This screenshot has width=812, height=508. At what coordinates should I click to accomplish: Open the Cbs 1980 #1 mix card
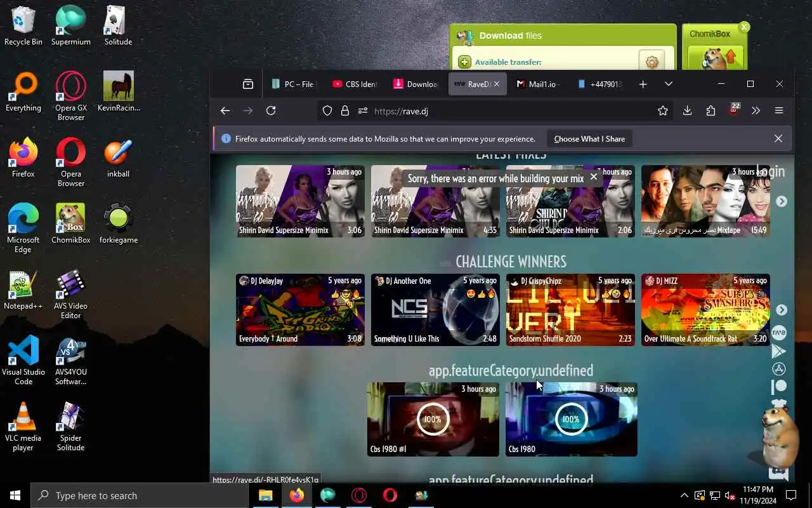pos(433,419)
